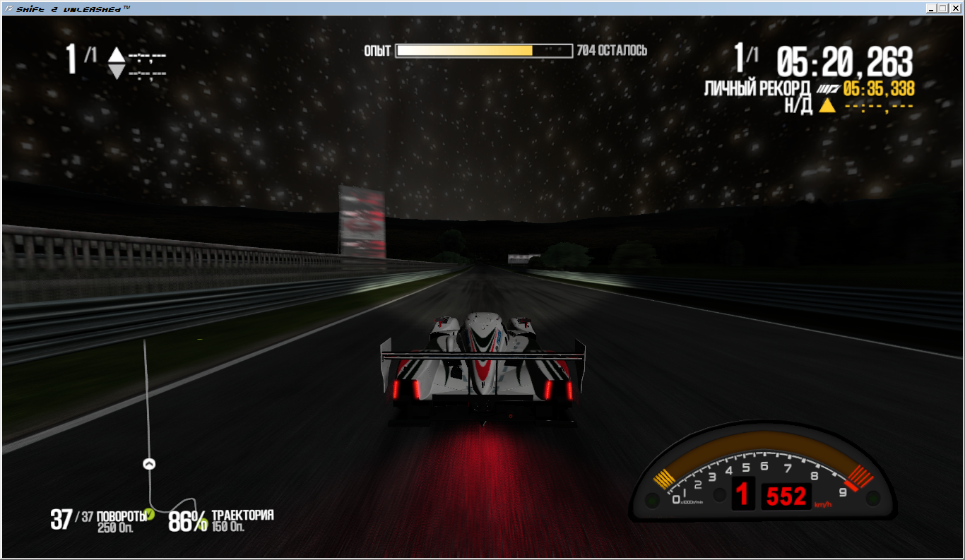Click the green checkmark next to ПОВОРОТЫ
The width and height of the screenshot is (965, 560).
(149, 514)
